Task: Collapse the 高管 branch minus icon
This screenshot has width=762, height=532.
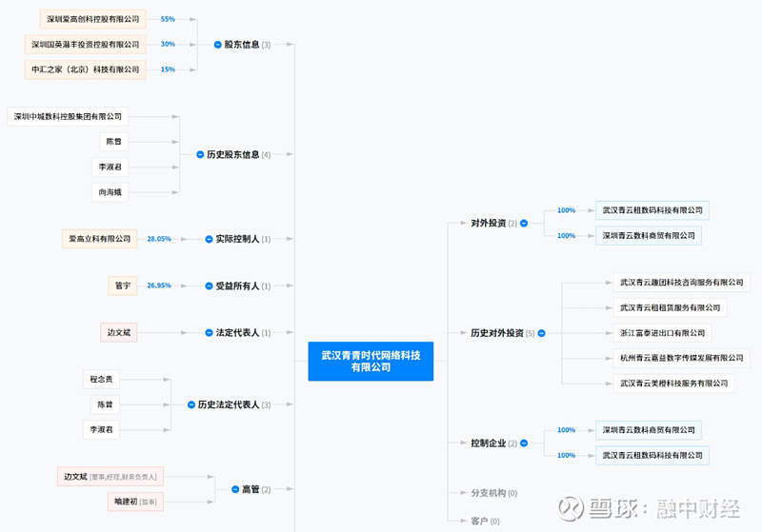Action: [235, 489]
